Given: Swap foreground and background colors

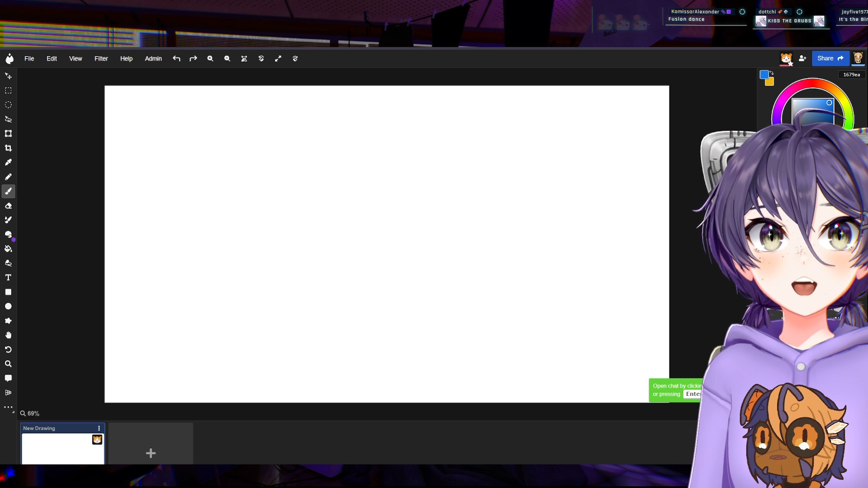Looking at the screenshot, I should [772, 73].
